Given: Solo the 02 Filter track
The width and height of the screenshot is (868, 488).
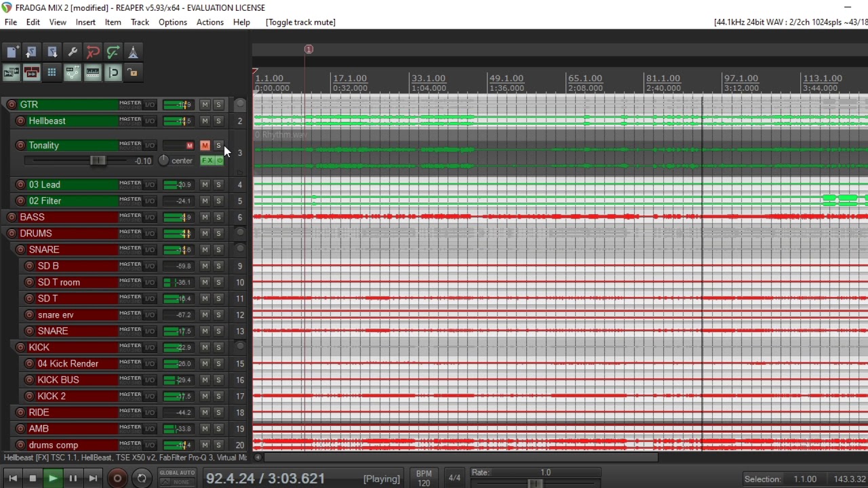Looking at the screenshot, I should tap(218, 201).
